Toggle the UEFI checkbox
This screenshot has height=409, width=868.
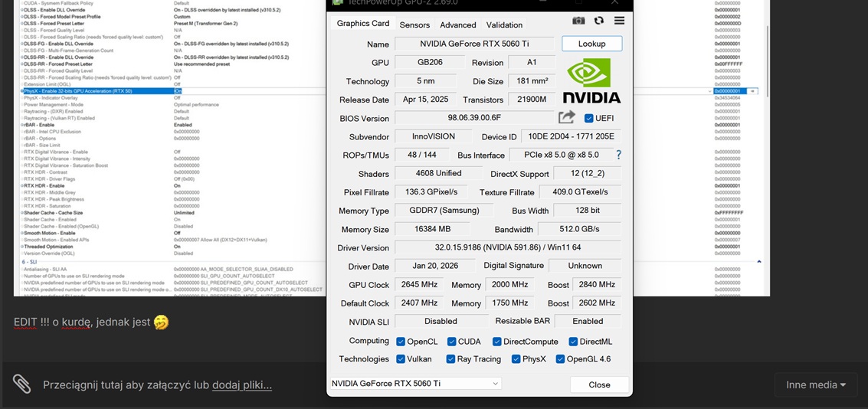tap(589, 118)
